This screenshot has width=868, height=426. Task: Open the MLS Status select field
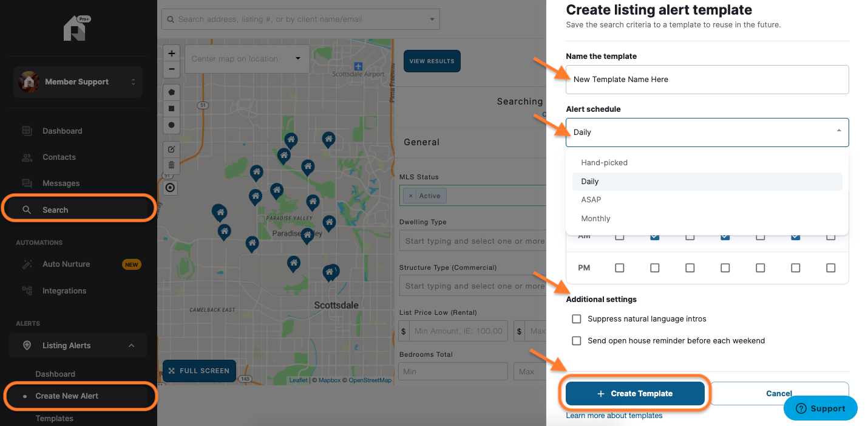pos(473,196)
